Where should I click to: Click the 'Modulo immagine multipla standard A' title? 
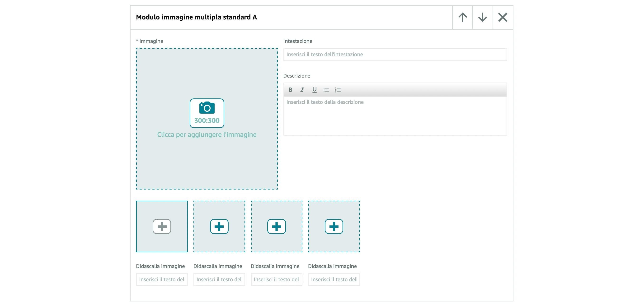[197, 17]
